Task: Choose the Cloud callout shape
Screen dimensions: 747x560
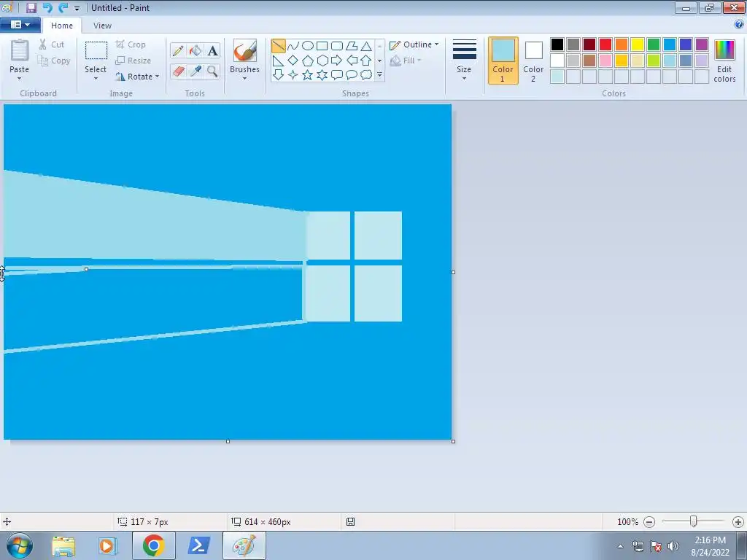Action: click(366, 75)
